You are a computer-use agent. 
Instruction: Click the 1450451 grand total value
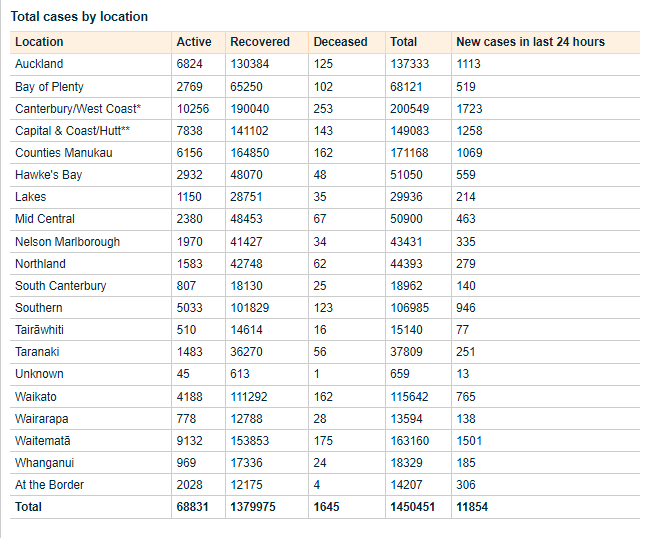(x=414, y=507)
